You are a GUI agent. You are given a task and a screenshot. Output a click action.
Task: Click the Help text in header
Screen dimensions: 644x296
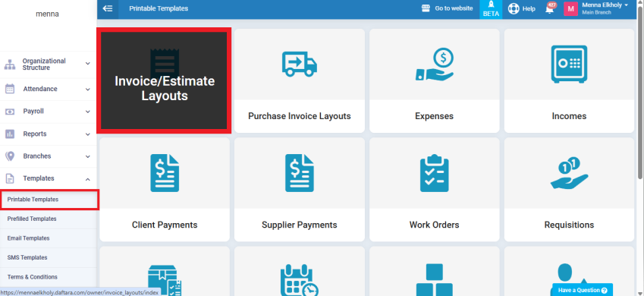[529, 8]
